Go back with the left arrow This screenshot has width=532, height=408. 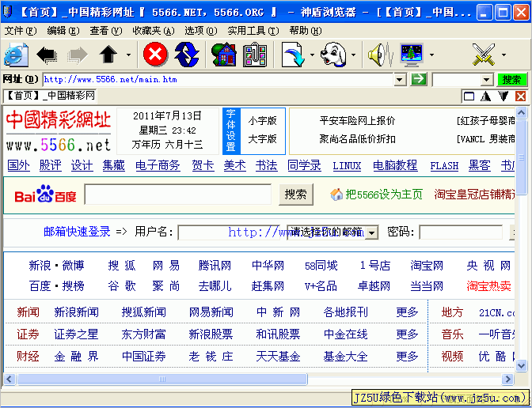(x=47, y=55)
